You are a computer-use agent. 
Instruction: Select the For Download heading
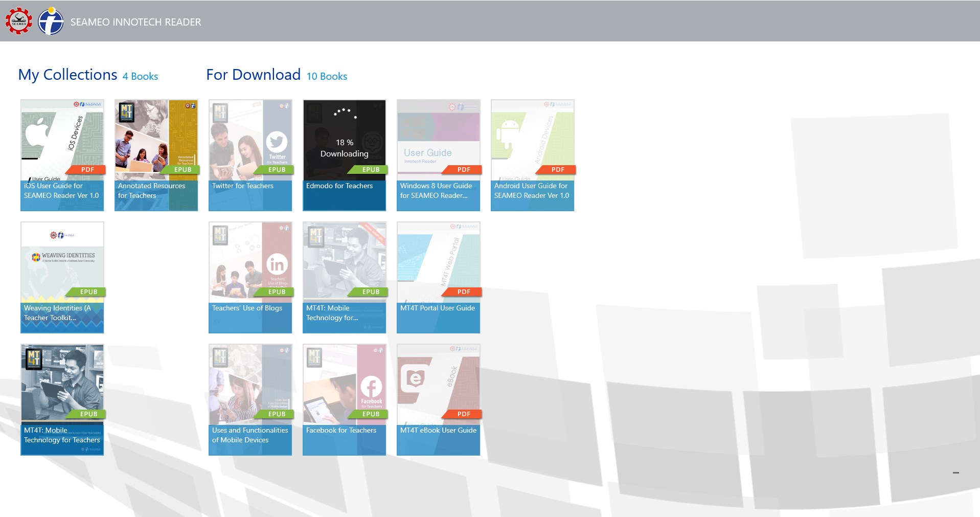coord(253,75)
